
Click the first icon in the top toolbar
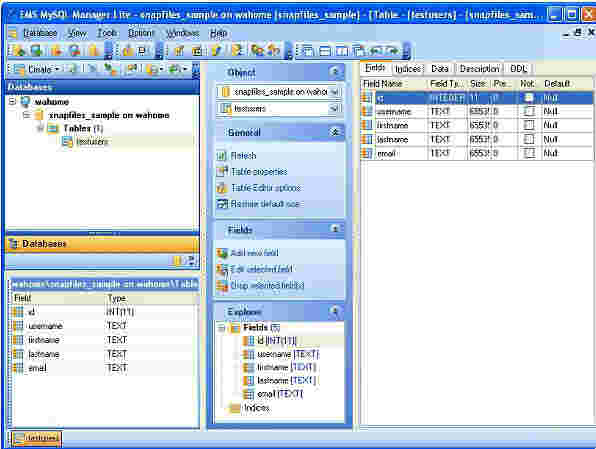pos(19,51)
